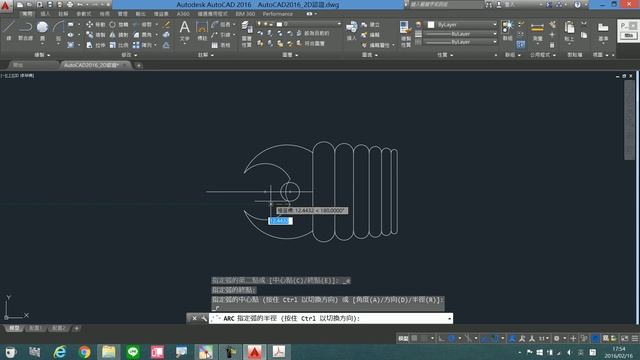
Task: Toggle object snap in status bar
Action: pyautogui.click(x=495, y=338)
